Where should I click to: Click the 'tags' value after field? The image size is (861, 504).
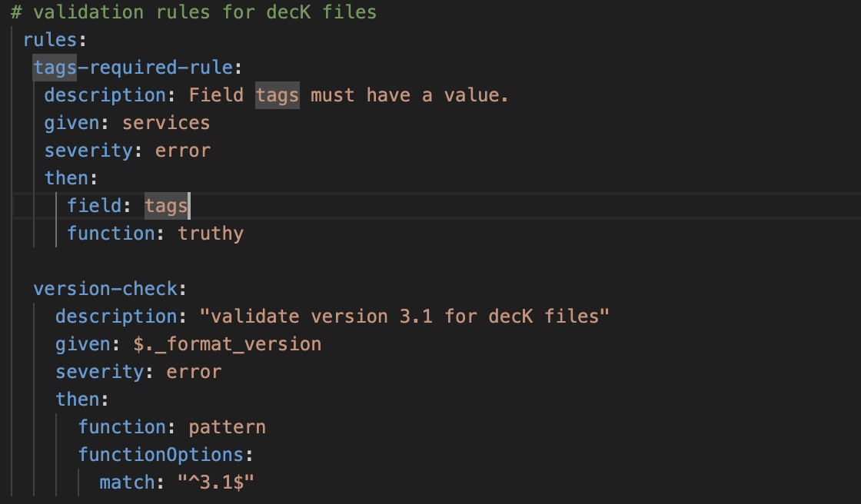click(166, 206)
